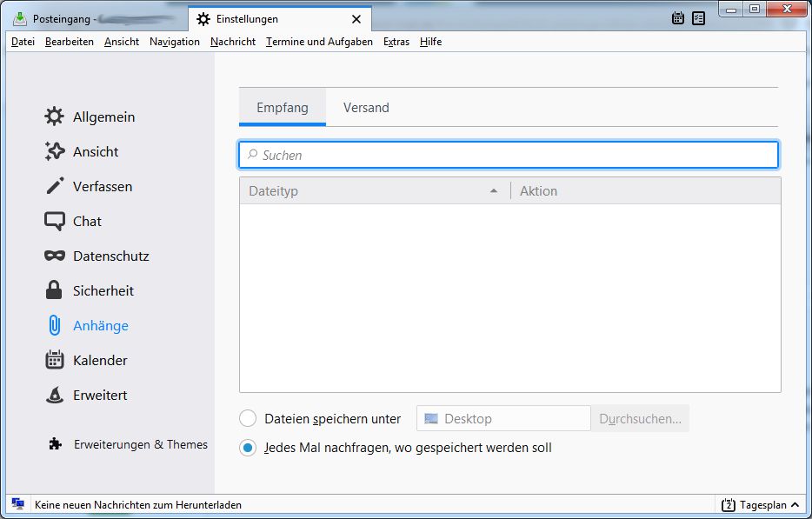Sort list by Dateityp column arrow
The width and height of the screenshot is (812, 519).
point(494,191)
